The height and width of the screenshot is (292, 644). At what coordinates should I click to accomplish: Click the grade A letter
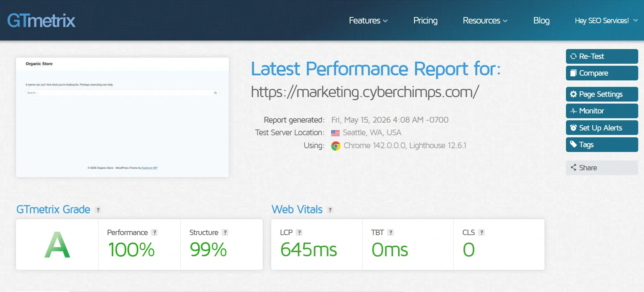tap(57, 245)
